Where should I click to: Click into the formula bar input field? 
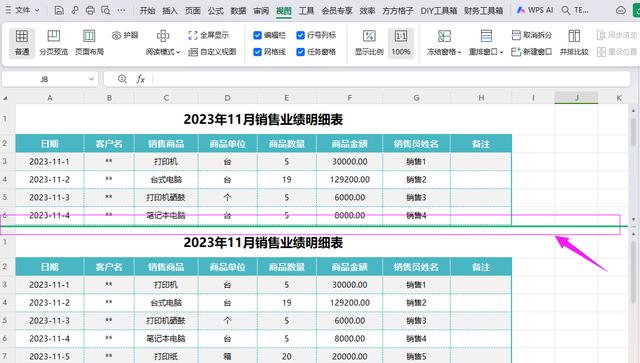[391, 79]
